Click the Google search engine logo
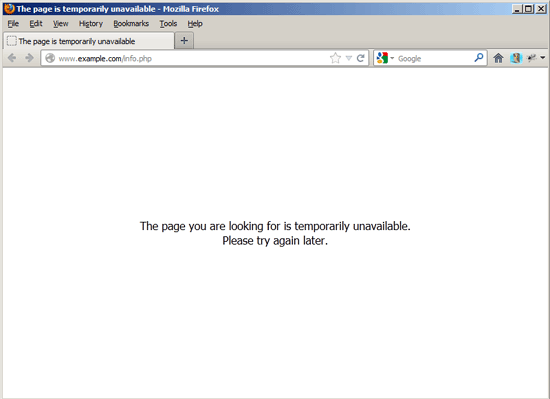The width and height of the screenshot is (550, 399). (382, 58)
